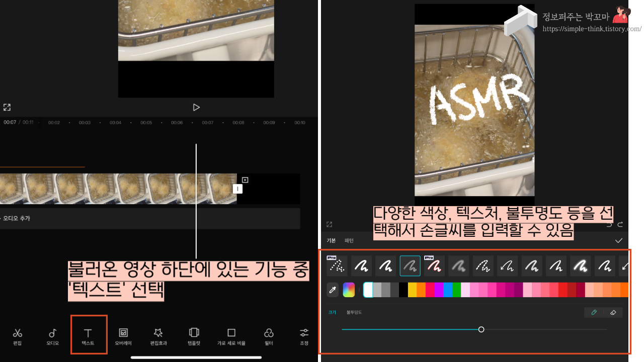Select the currently highlighted chalk texture brush
Image resolution: width=644 pixels, height=362 pixels.
pos(410,266)
